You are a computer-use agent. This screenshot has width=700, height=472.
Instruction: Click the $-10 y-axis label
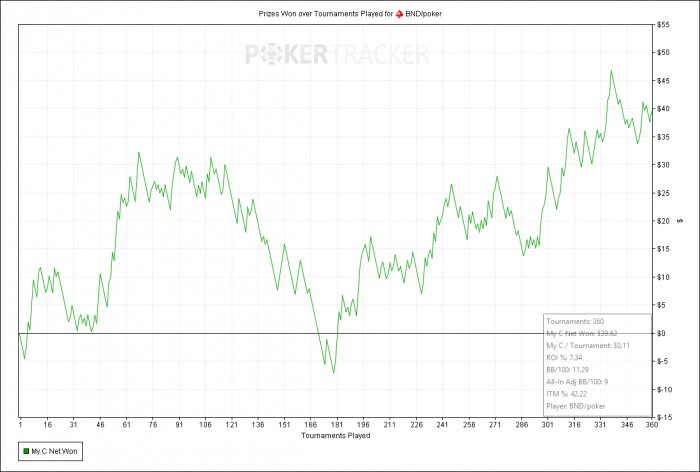pos(664,389)
